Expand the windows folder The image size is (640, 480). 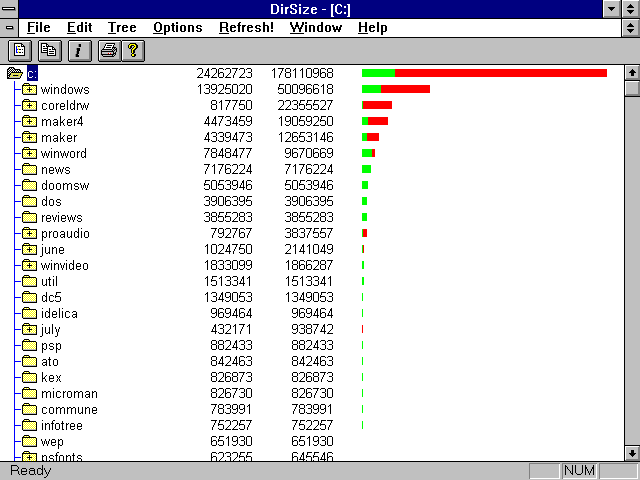click(29, 89)
